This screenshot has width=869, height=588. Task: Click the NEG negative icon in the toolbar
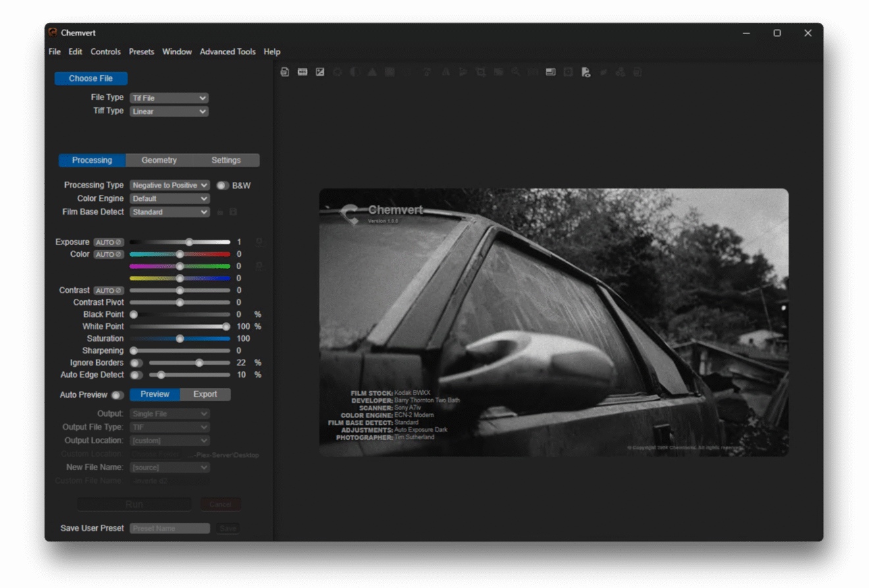tap(302, 72)
